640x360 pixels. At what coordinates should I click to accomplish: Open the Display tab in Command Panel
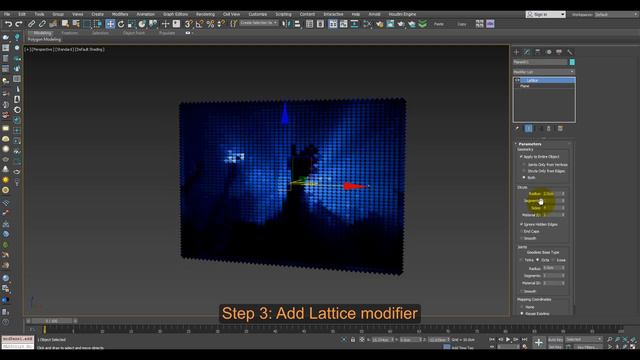(559, 52)
